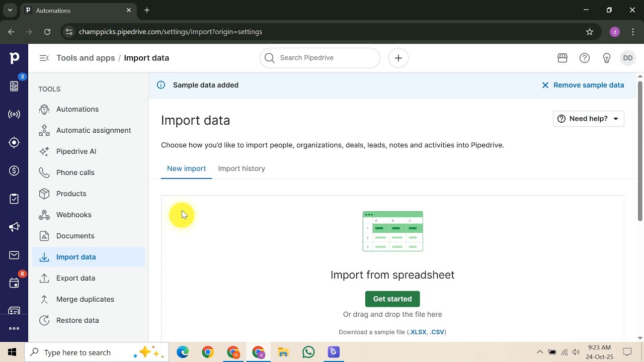This screenshot has width=644, height=362.
Task: Click the Pipedrive logo icon
Action: pos(14,58)
